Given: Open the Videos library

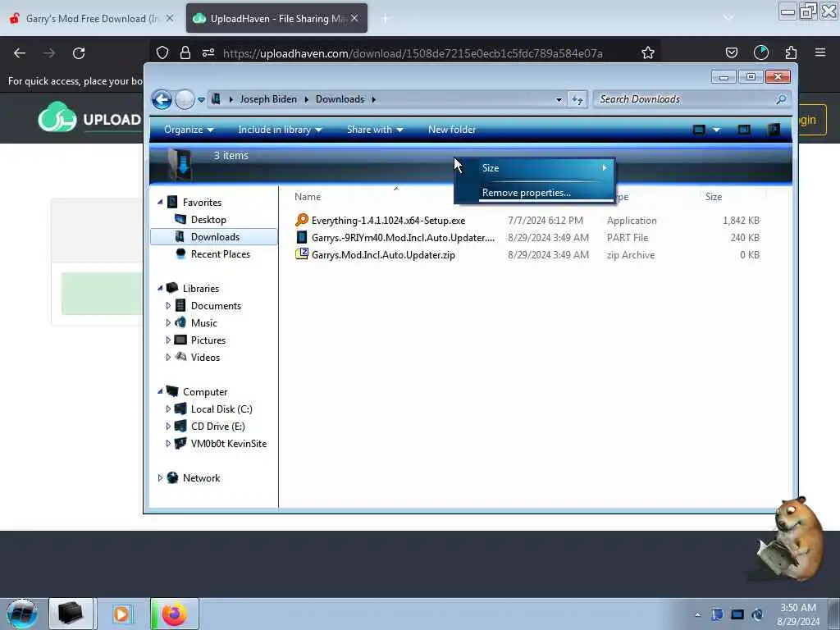Looking at the screenshot, I should pyautogui.click(x=205, y=358).
